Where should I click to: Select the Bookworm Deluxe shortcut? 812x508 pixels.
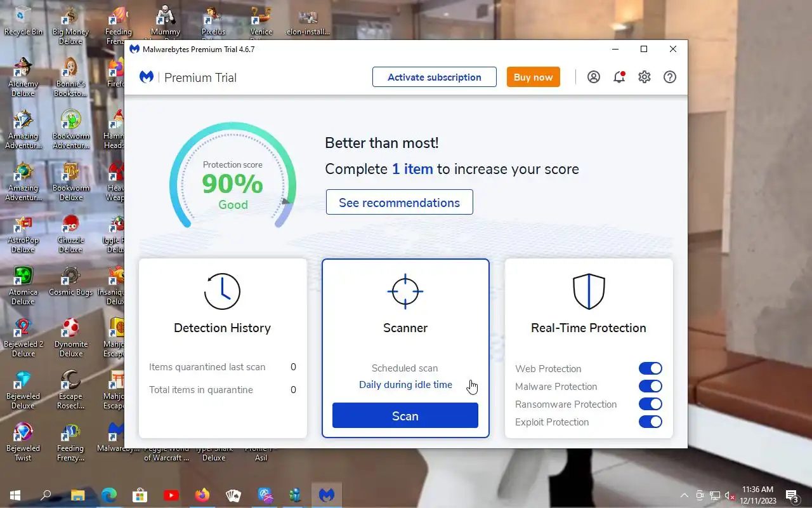pyautogui.click(x=70, y=182)
